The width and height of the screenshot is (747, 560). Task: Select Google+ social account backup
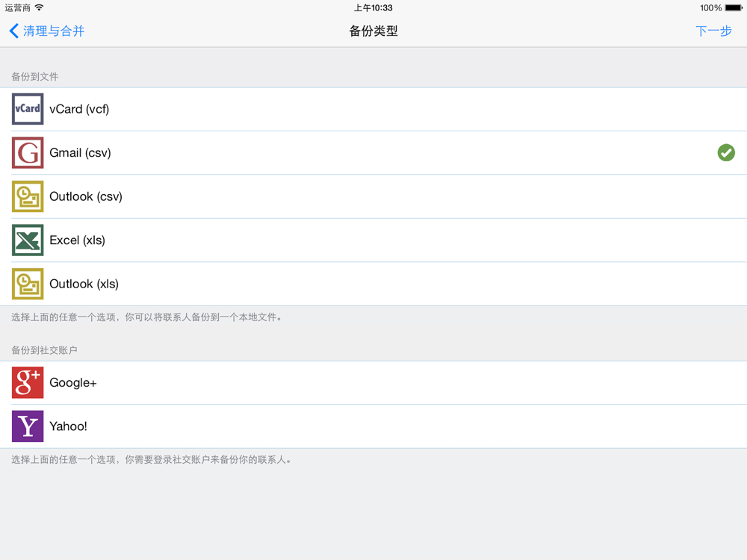click(x=373, y=382)
